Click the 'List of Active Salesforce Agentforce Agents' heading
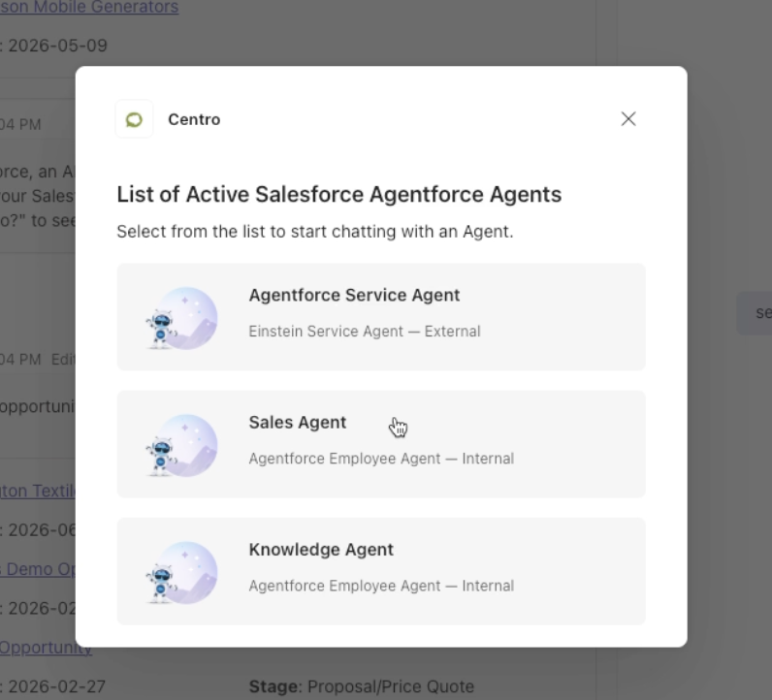 click(x=338, y=195)
